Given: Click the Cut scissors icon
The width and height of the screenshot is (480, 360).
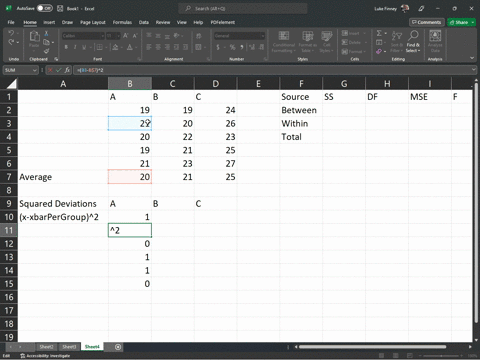Looking at the screenshot, I should point(46,33).
